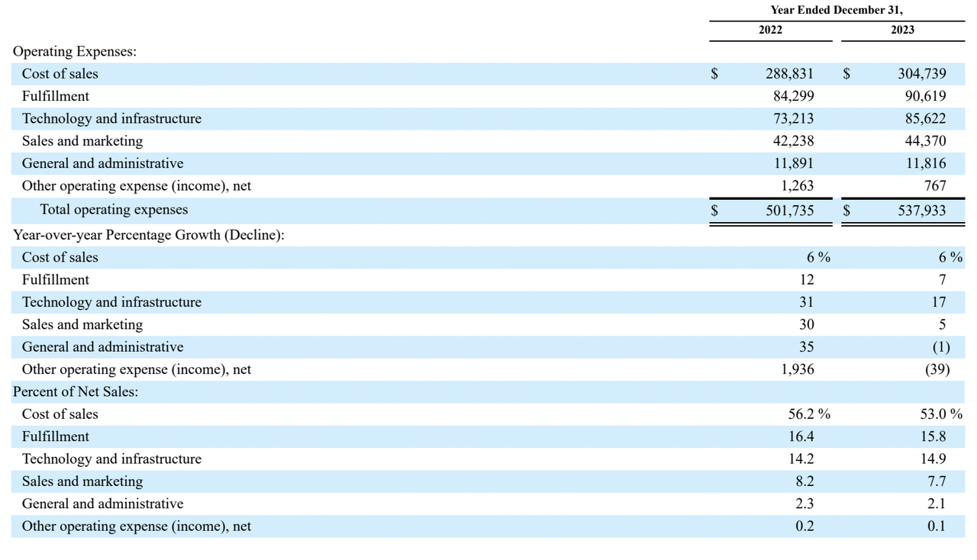Click Technology and infrastructure value 73,213
Viewport: 977px width, 560px height.
coord(794,118)
